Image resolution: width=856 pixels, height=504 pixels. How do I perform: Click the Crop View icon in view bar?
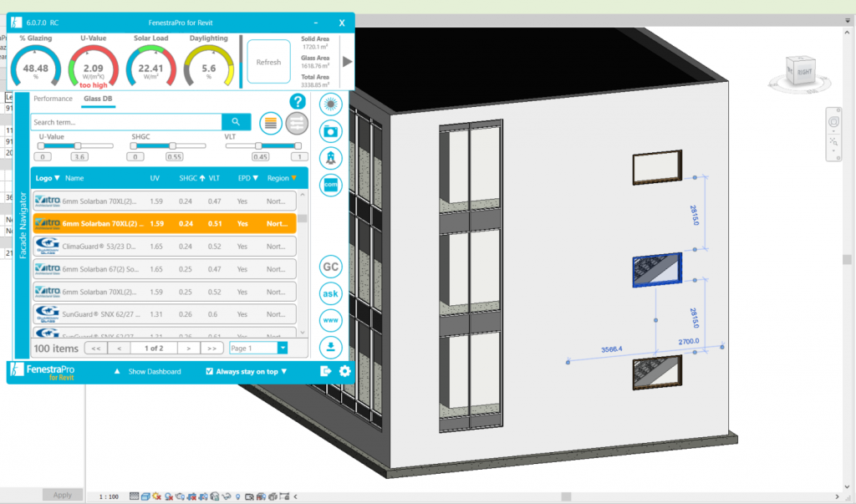click(x=191, y=496)
